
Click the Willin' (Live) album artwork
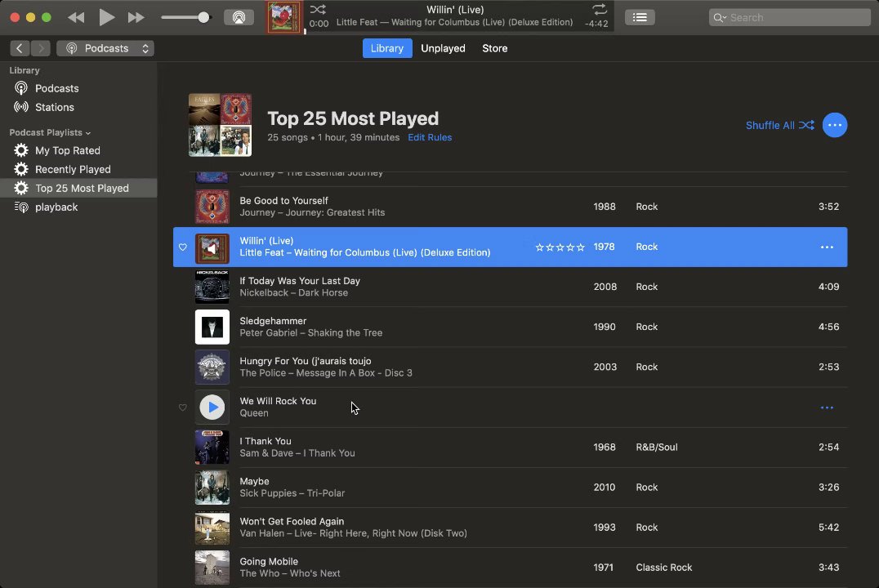212,249
